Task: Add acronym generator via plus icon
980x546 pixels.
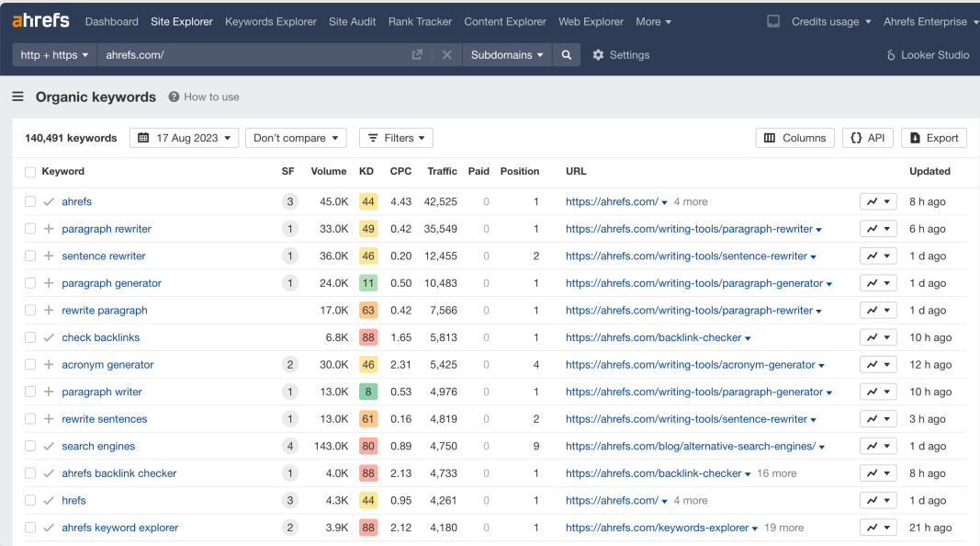Action: [49, 365]
